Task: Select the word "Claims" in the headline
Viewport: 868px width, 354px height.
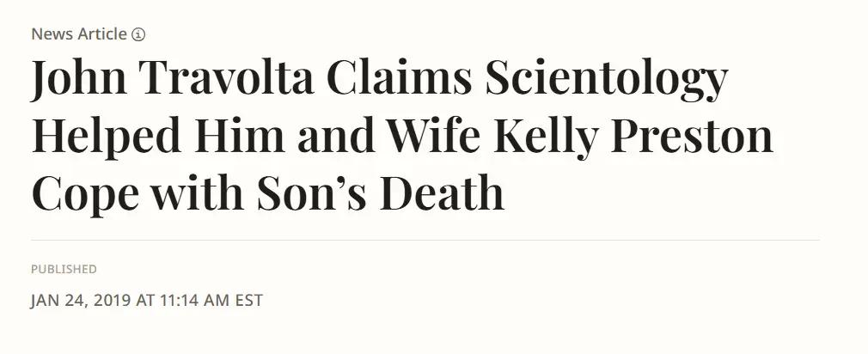Action: (x=400, y=79)
